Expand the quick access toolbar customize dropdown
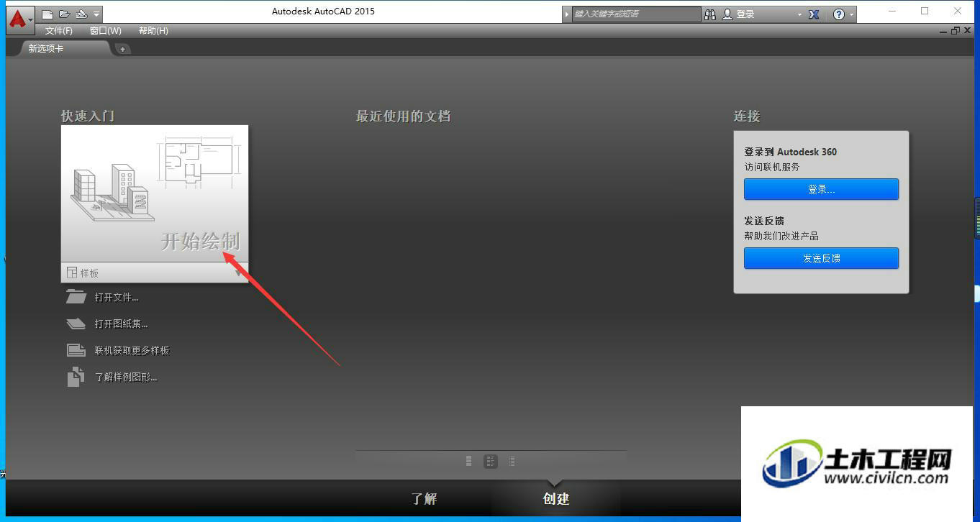Image resolution: width=980 pixels, height=522 pixels. [96, 14]
